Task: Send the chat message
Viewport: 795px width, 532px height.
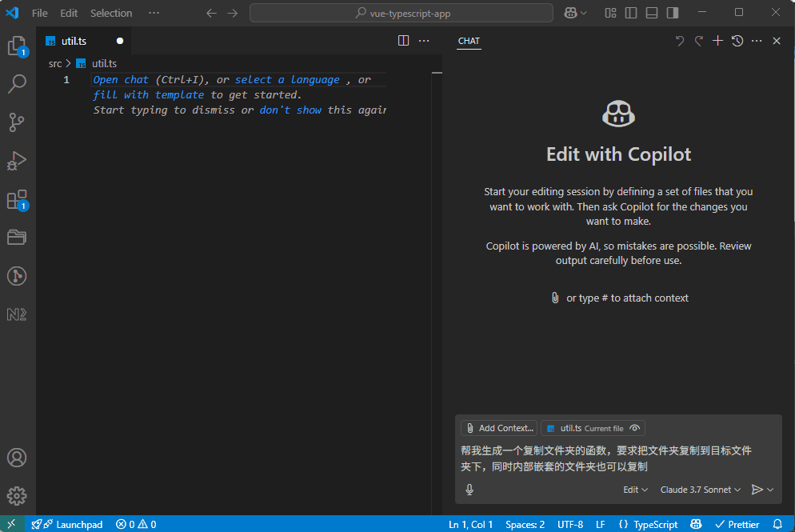Action: point(757,490)
